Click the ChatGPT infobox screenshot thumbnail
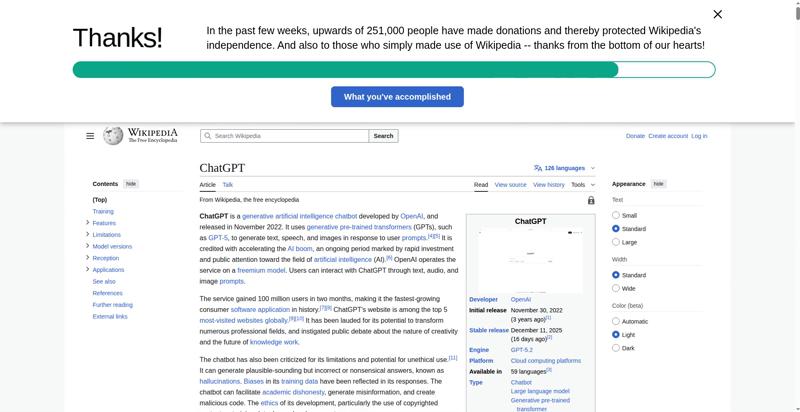The width and height of the screenshot is (800, 412). click(530, 260)
